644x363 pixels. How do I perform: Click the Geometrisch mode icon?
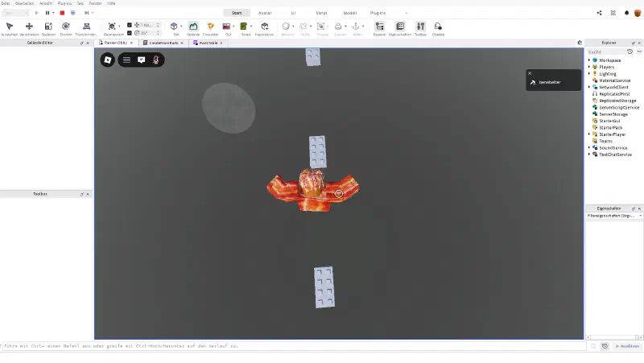click(x=112, y=27)
